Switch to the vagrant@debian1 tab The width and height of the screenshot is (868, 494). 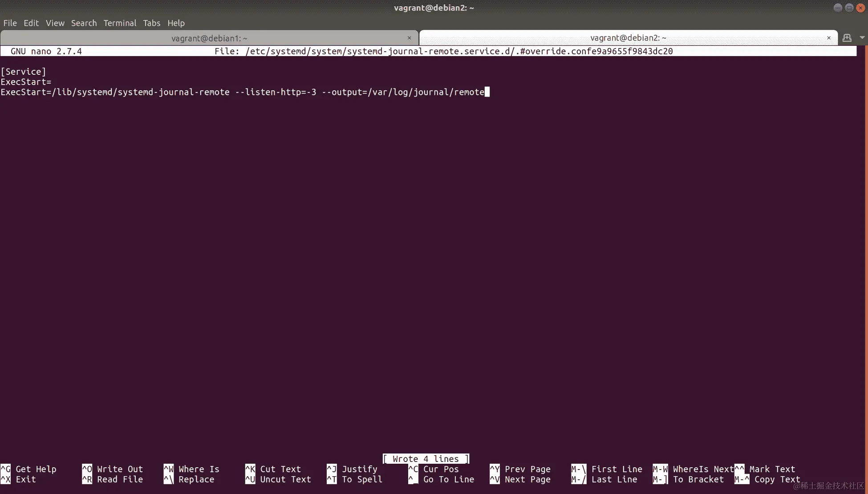pyautogui.click(x=209, y=38)
